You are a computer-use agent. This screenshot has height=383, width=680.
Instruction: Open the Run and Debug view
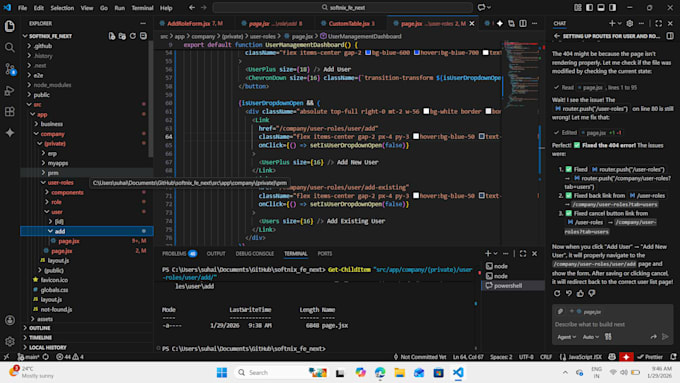click(10, 91)
